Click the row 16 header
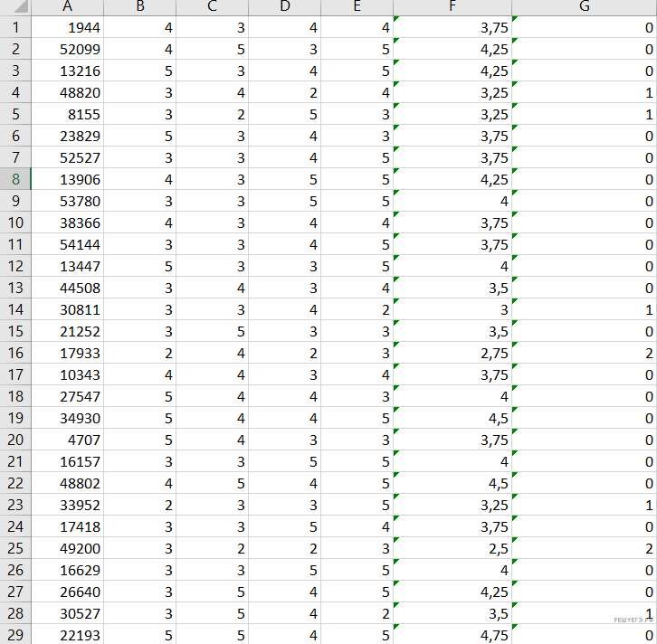Viewport: 657px width, 644px height. [14, 353]
